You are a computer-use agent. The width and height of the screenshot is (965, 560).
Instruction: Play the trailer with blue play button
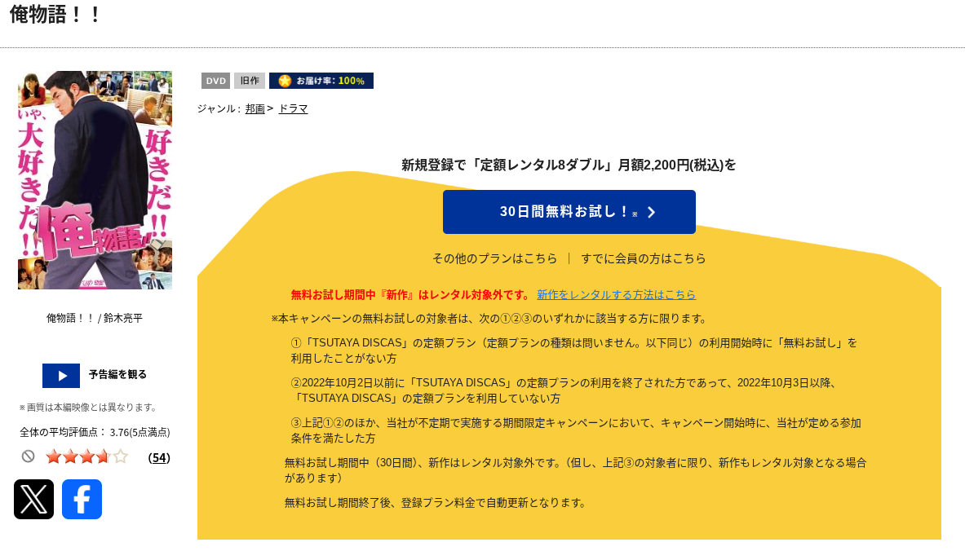pos(61,376)
